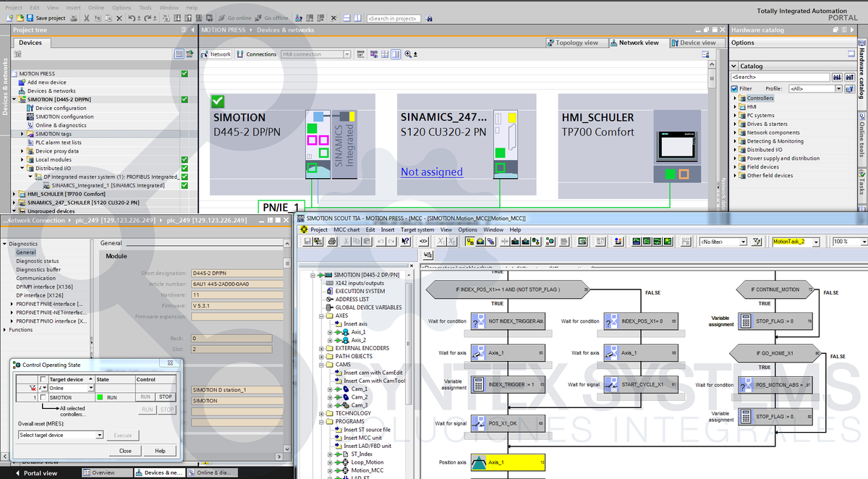Expand Functions in diagnostics tree
The width and height of the screenshot is (868, 479).
pos(5,329)
